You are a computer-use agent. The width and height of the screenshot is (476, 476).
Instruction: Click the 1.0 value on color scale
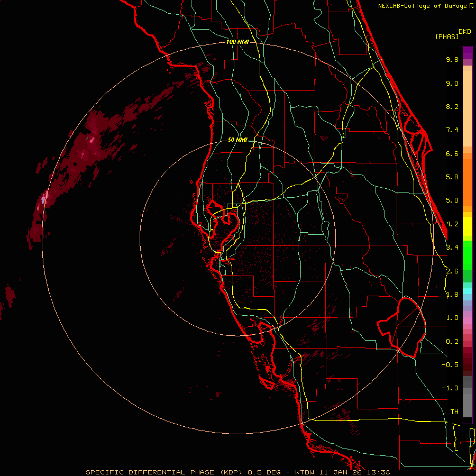[452, 318]
